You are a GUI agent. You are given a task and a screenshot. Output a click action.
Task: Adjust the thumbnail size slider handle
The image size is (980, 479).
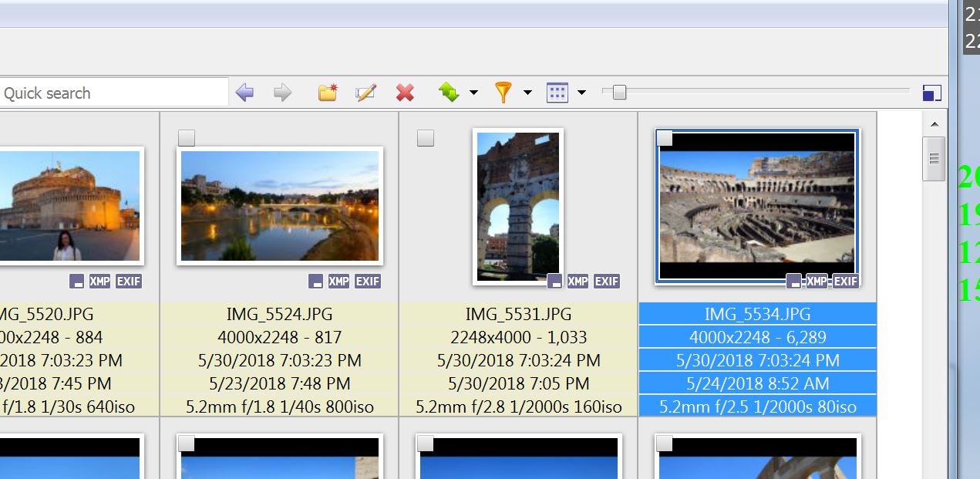tap(619, 93)
